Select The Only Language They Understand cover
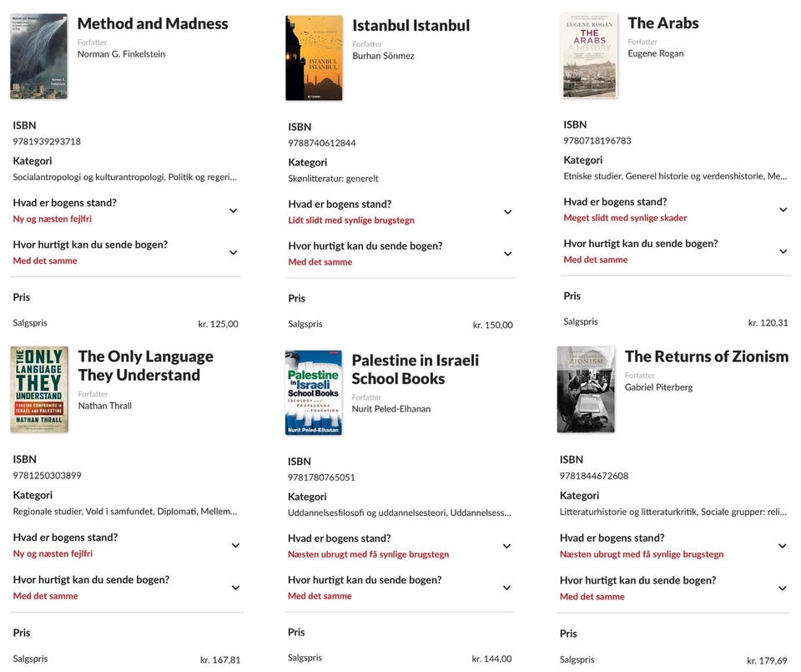 coord(39,390)
